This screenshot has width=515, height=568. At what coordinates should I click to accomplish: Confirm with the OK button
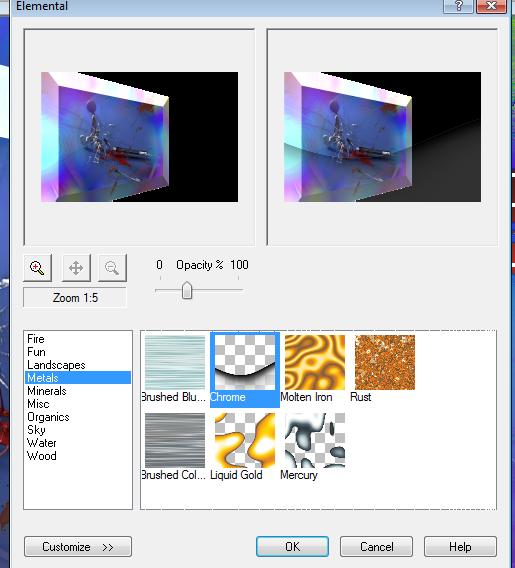pyautogui.click(x=292, y=547)
